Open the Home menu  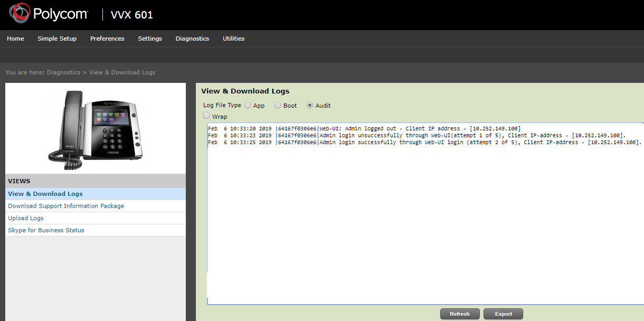(15, 38)
